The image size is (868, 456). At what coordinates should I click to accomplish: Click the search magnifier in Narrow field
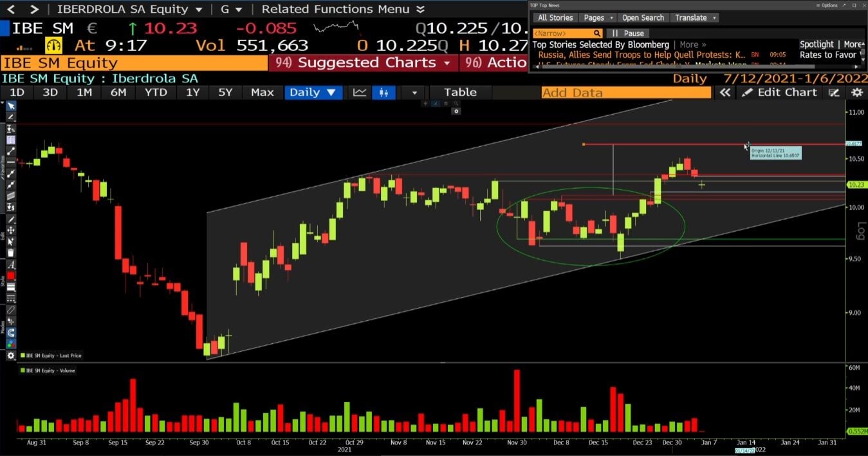pos(596,33)
